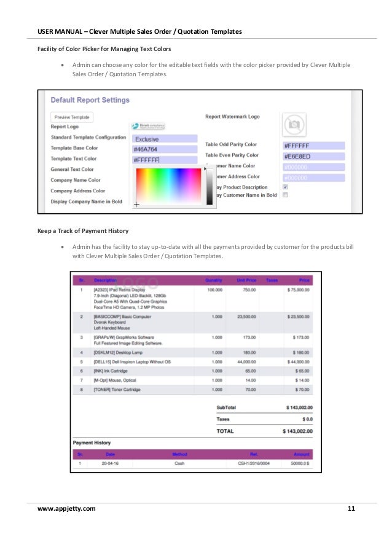Click the unit price 44,000.00 cell

click(246, 362)
